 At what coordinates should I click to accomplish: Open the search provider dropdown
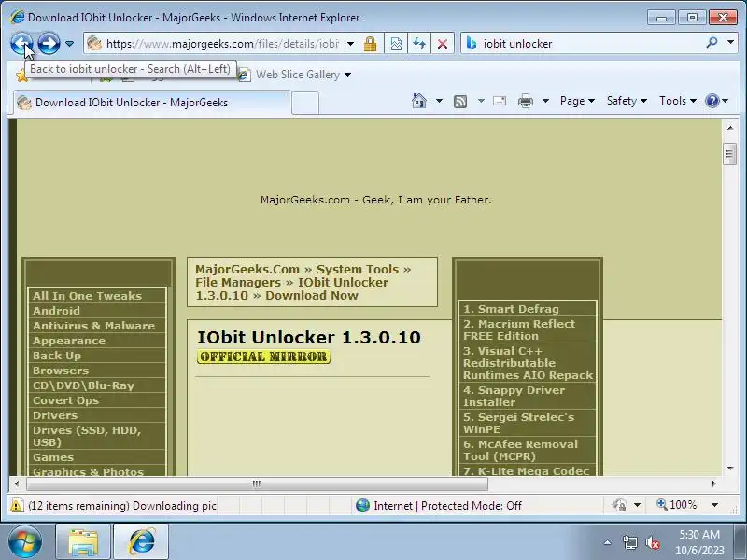(730, 43)
